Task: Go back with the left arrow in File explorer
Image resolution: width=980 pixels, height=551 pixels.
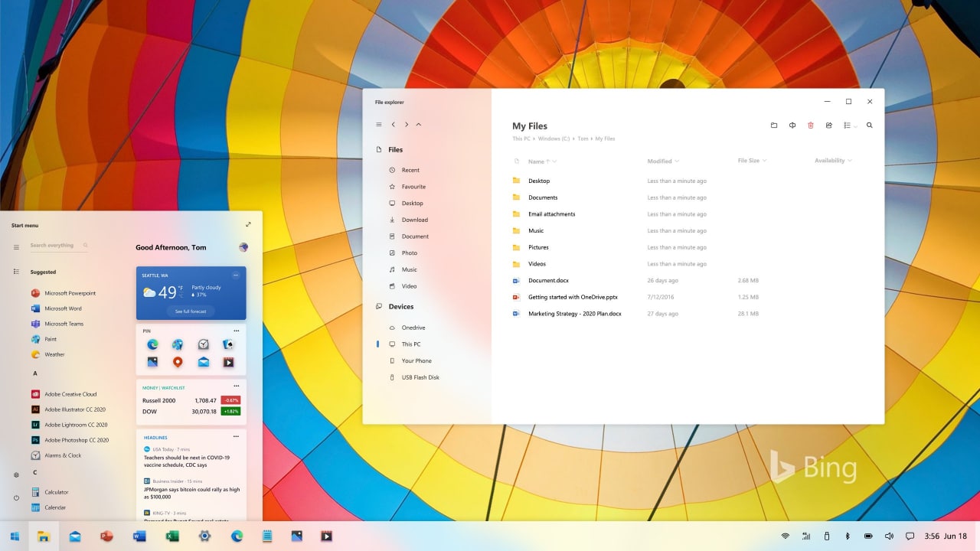Action: (x=394, y=125)
